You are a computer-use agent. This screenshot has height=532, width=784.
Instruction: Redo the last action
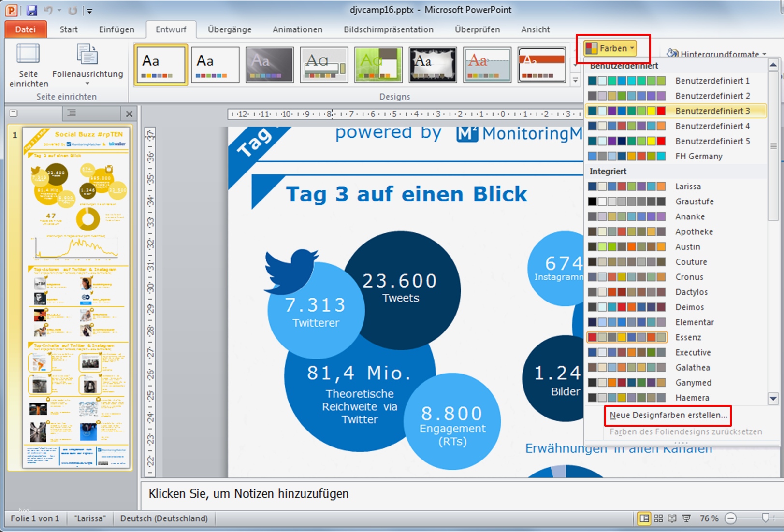pyautogui.click(x=73, y=10)
